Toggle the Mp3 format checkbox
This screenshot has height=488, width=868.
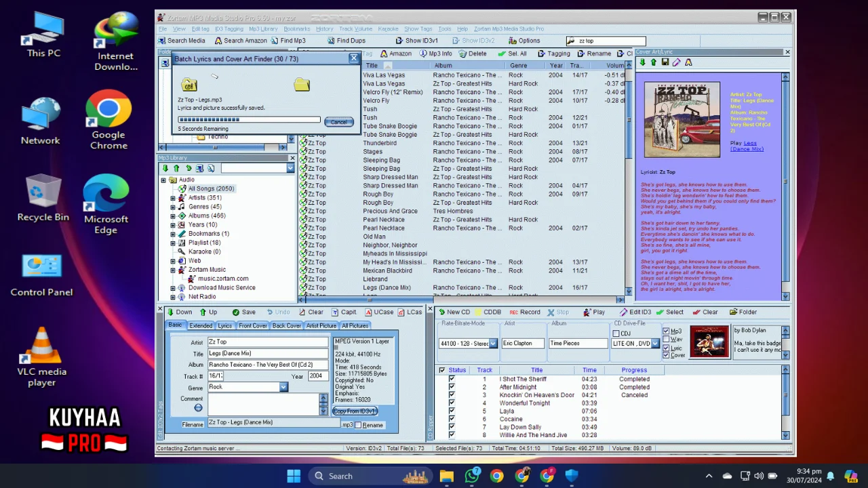pyautogui.click(x=666, y=331)
